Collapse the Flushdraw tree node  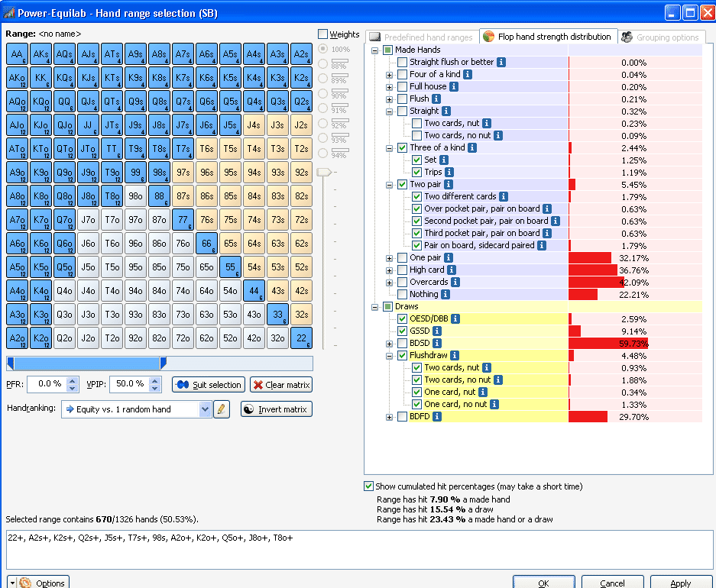click(389, 356)
